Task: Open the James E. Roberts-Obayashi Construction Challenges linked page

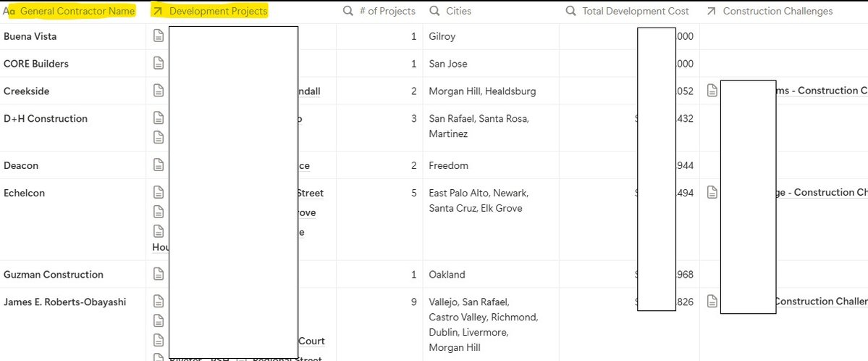Action: coord(822,302)
